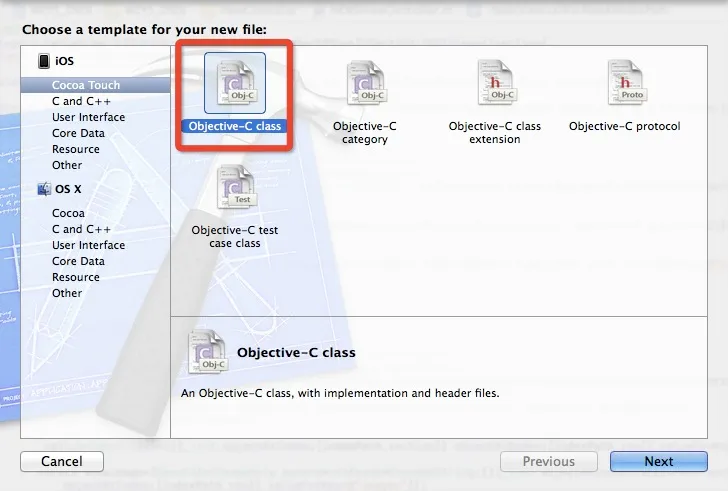Click the Previous button

[549, 461]
